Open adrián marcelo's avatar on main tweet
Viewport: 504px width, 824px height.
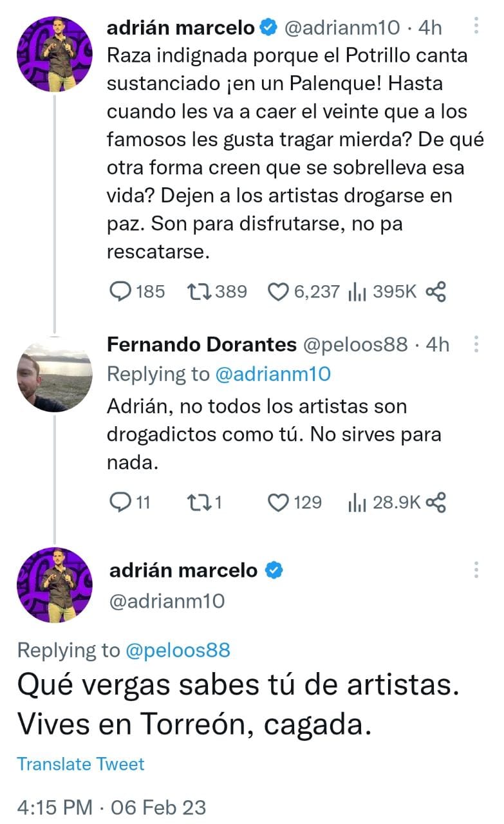[54, 586]
